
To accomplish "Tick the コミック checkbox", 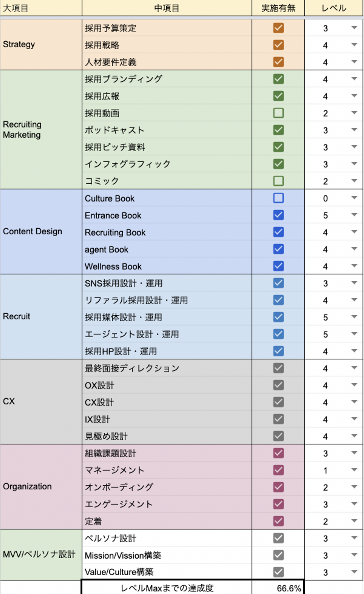I will (x=278, y=181).
